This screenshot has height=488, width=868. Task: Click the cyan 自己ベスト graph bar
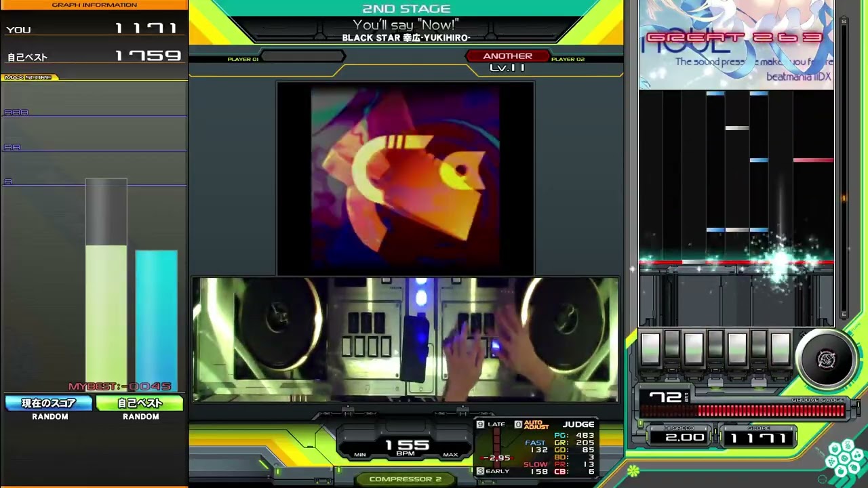156,321
